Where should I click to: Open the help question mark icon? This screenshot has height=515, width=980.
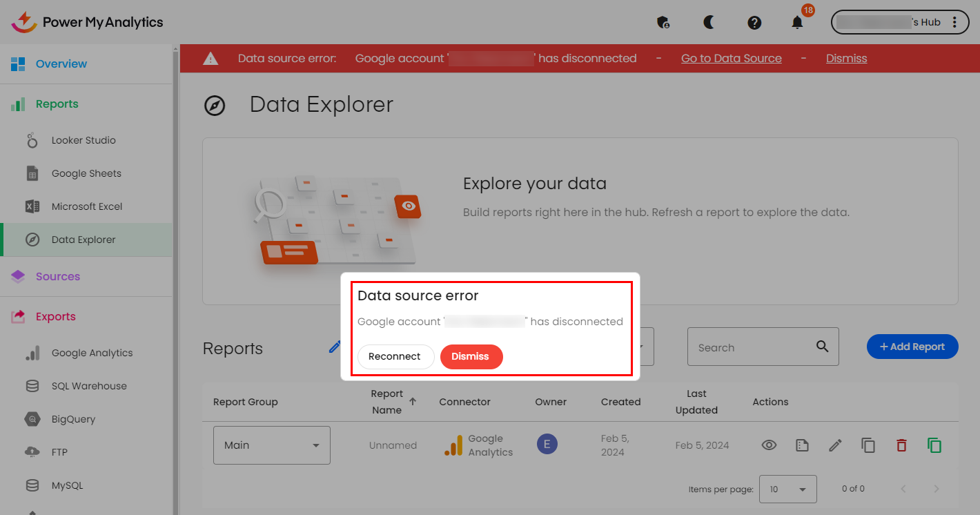click(754, 23)
